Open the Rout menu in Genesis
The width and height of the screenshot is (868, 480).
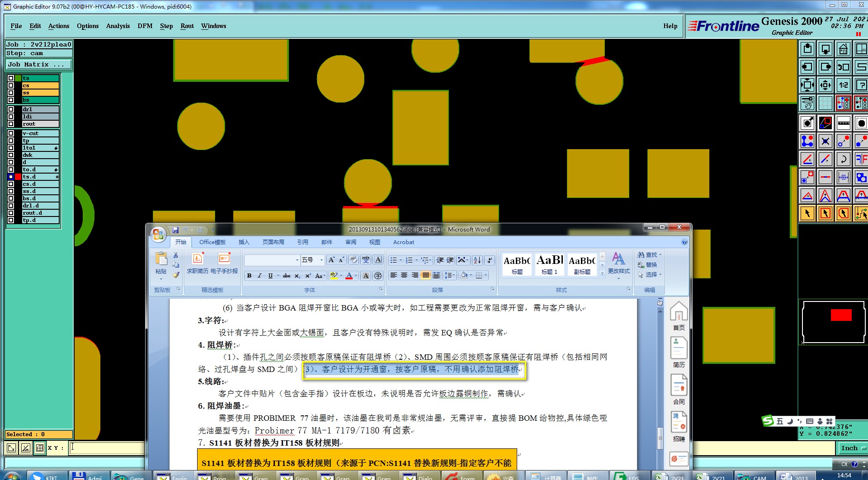187,26
